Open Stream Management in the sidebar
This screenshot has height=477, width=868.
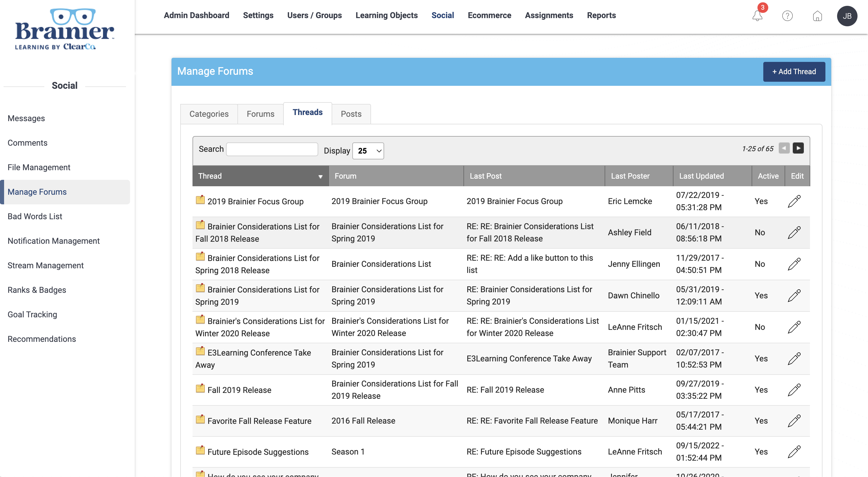[45, 265]
